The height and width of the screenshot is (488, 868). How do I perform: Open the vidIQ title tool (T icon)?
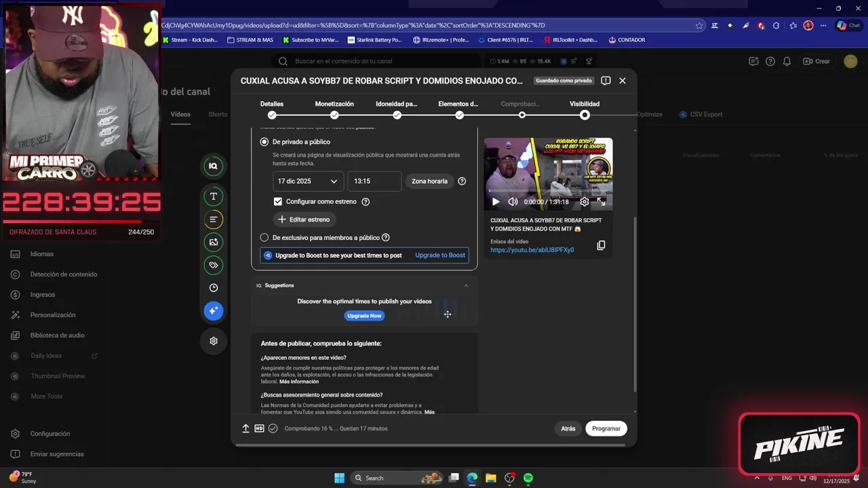click(213, 196)
